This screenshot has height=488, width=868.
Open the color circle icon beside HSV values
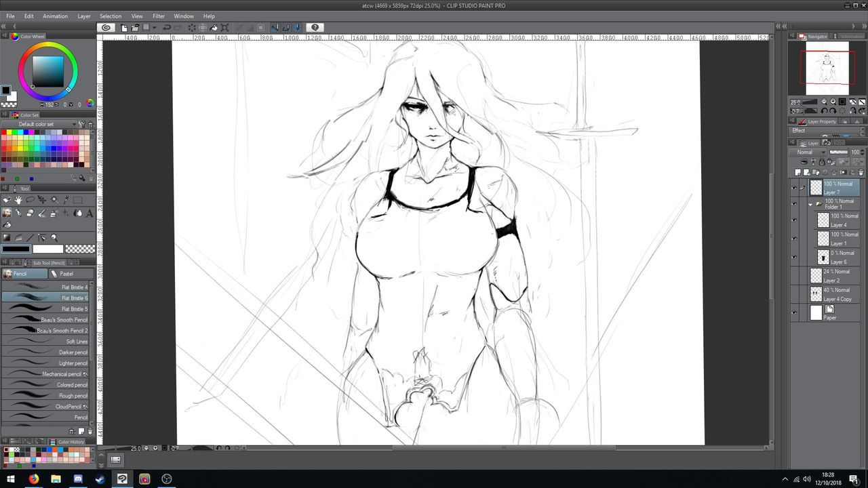90,103
